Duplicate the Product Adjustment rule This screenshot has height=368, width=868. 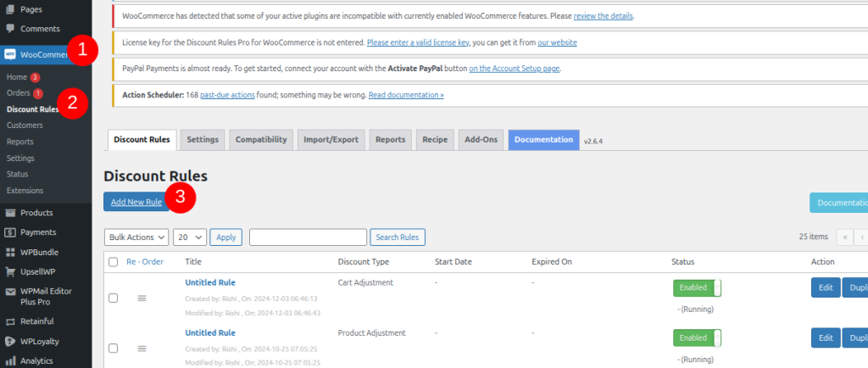pos(855,337)
